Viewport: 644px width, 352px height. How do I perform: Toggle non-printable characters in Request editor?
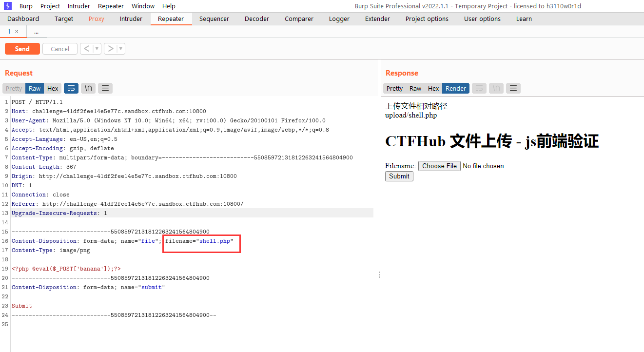click(88, 88)
